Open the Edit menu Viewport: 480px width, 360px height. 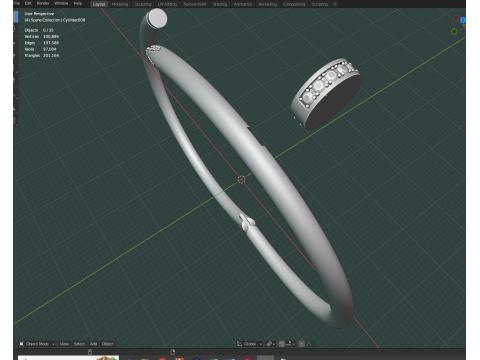[28, 3]
